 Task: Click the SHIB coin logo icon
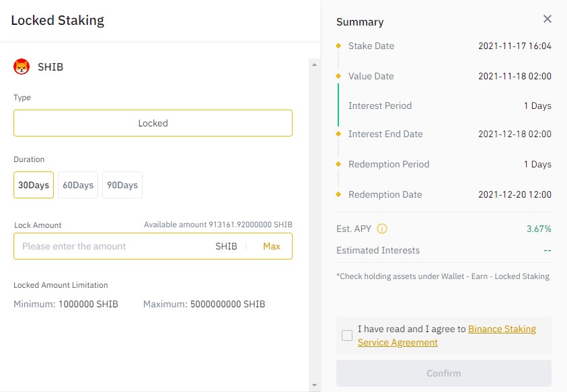click(22, 67)
